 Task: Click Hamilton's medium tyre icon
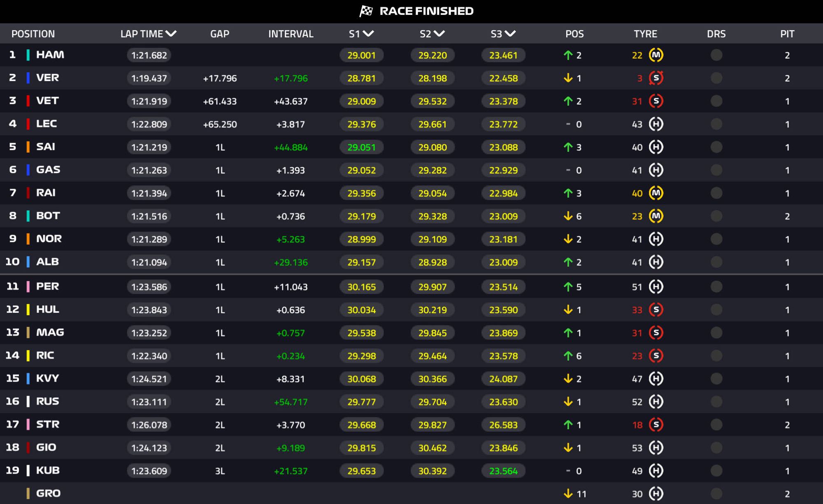[x=656, y=55]
